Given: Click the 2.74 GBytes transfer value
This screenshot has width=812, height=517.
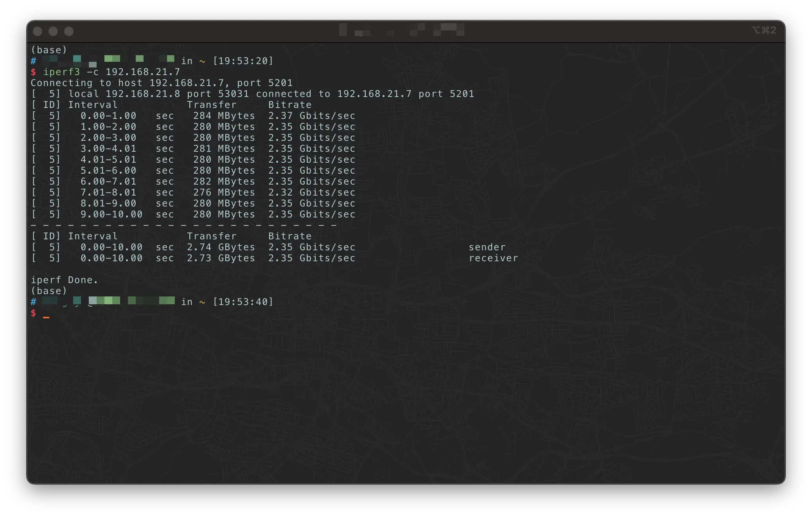Looking at the screenshot, I should pos(221,247).
